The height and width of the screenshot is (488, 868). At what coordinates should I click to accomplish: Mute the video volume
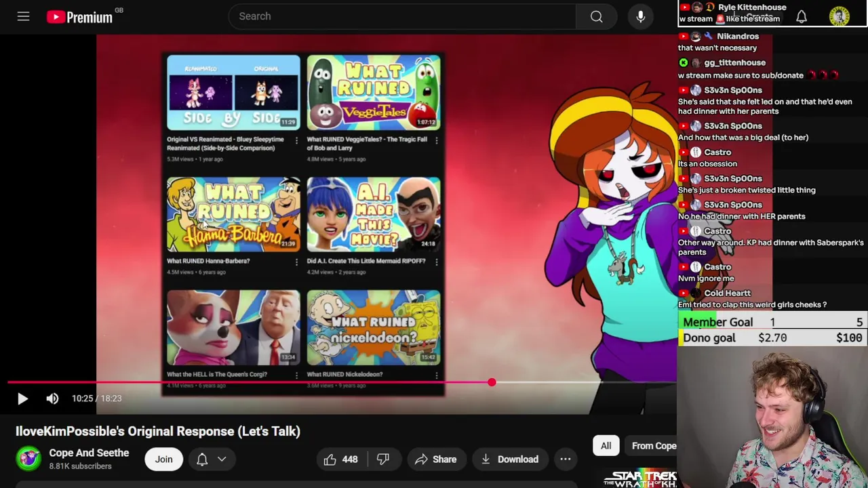[52, 399]
